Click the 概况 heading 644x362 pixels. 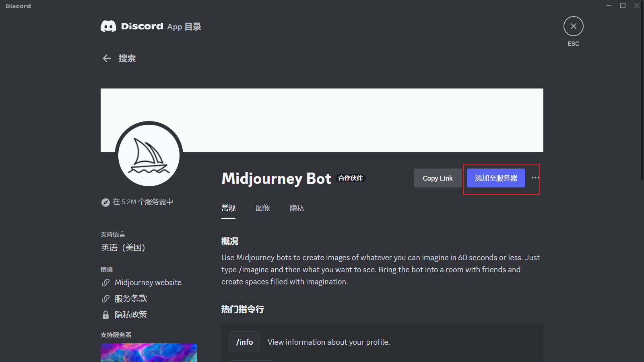point(230,241)
